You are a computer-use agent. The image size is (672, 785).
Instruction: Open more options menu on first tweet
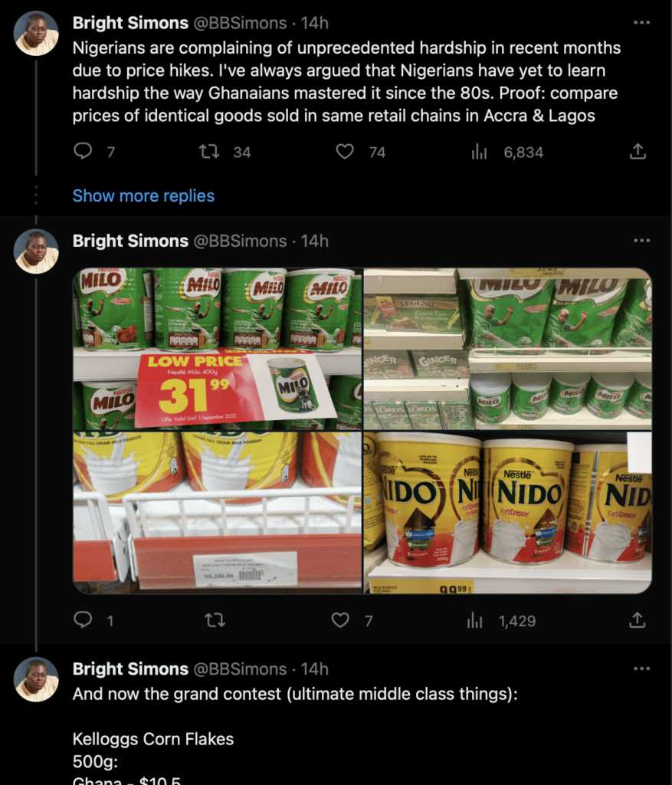(642, 23)
